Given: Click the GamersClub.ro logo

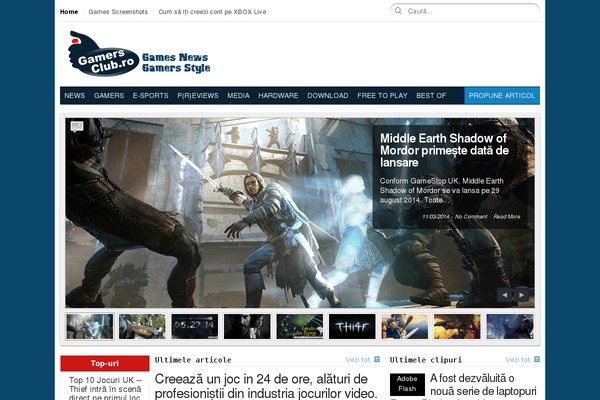Looking at the screenshot, I should tap(139, 54).
